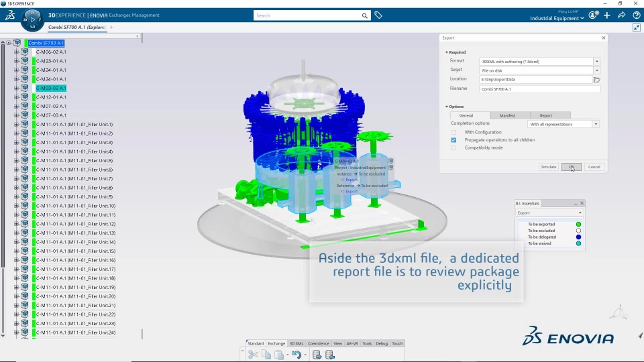
Task: Click the database export icon
Action: [x=317, y=355]
